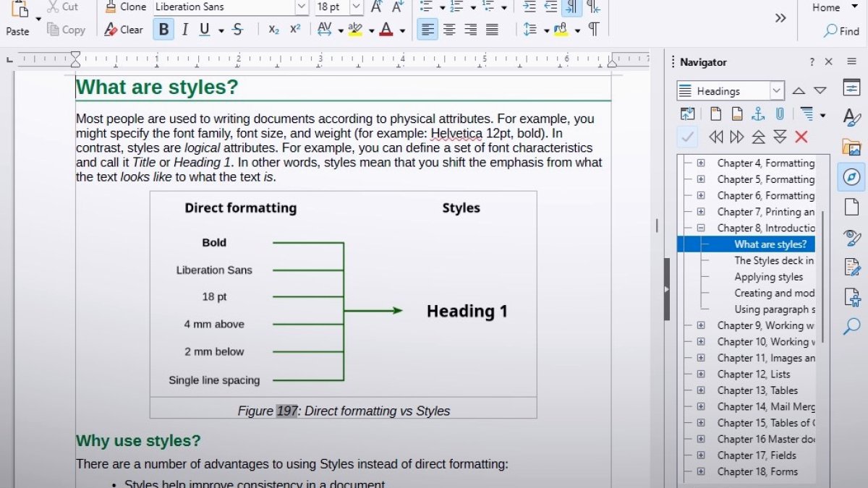This screenshot has height=488, width=868.
Task: Go to the next heading arrow
Action: pyautogui.click(x=820, y=91)
